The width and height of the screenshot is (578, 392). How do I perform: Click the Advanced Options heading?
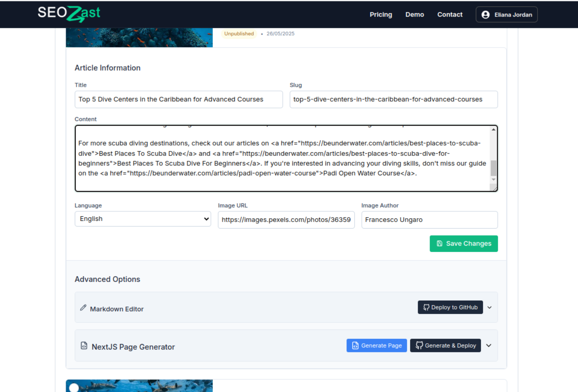click(107, 279)
